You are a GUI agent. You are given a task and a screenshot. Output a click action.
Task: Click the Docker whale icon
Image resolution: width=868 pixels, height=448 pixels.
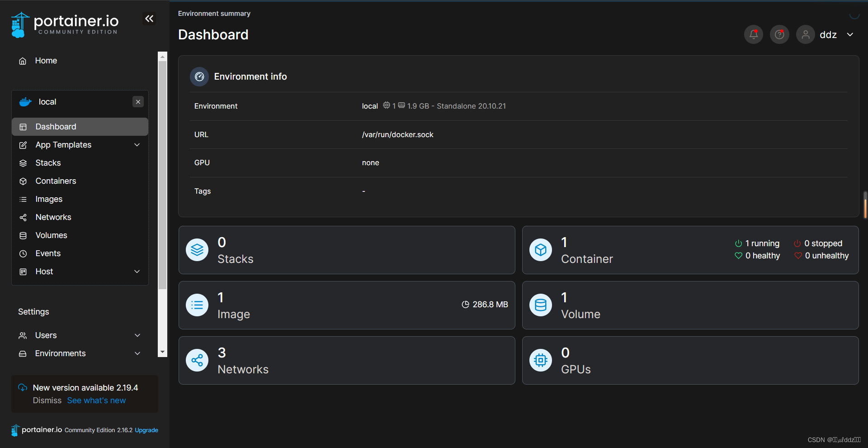tap(25, 102)
